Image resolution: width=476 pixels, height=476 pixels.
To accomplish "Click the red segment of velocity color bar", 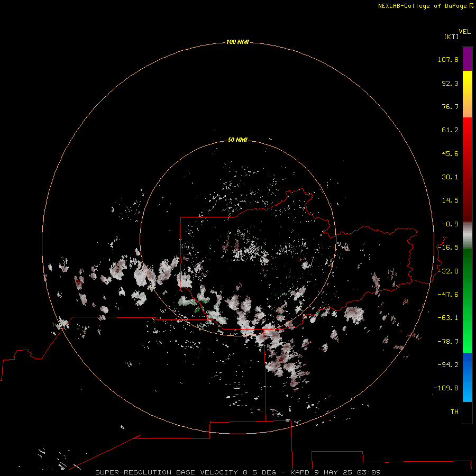I will 467,169.
